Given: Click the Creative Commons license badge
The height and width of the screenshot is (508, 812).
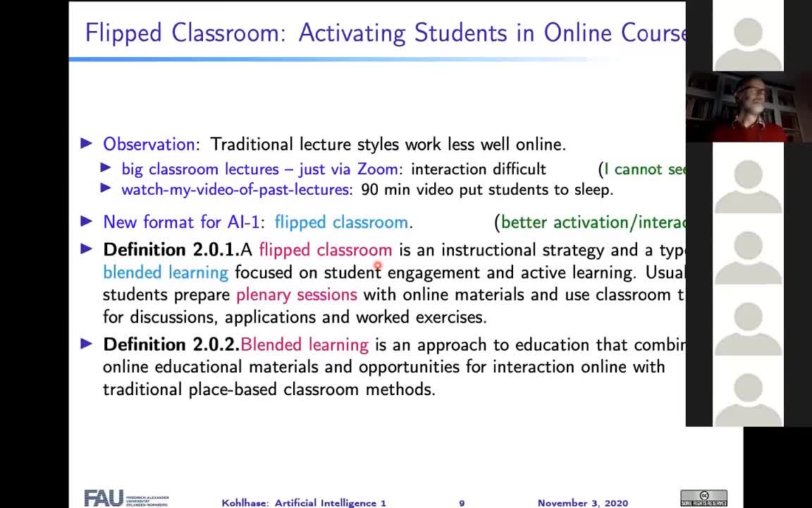Looking at the screenshot, I should coord(703,498).
